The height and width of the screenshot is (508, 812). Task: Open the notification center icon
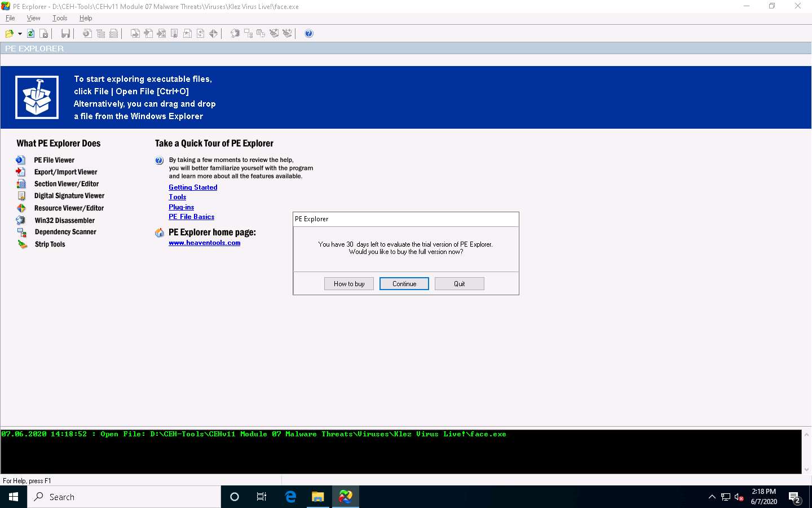pyautogui.click(x=795, y=497)
